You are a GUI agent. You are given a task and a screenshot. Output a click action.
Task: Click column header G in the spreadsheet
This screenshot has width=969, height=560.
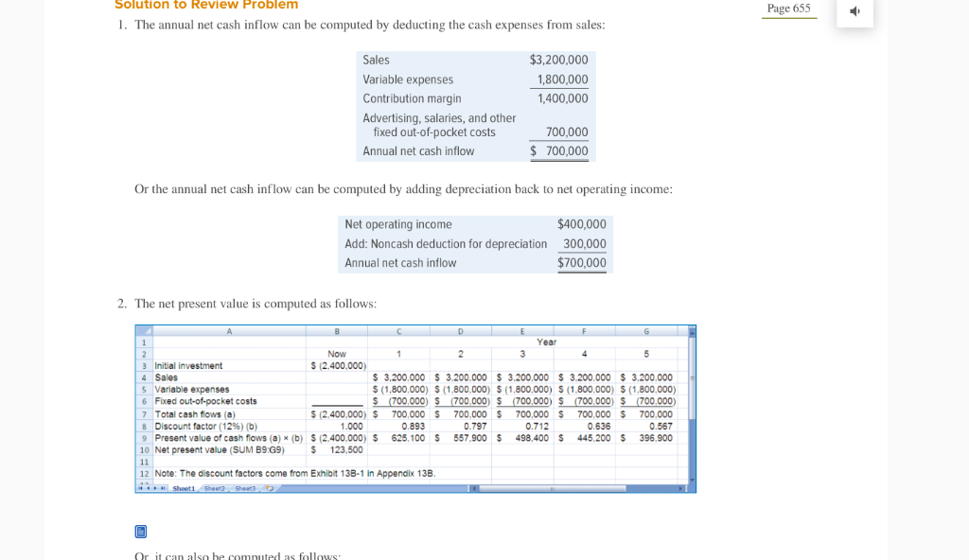(x=646, y=331)
